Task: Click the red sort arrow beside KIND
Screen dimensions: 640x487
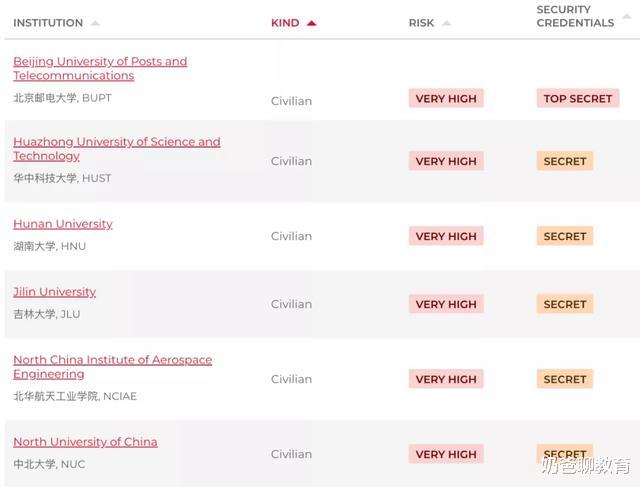Action: click(312, 23)
